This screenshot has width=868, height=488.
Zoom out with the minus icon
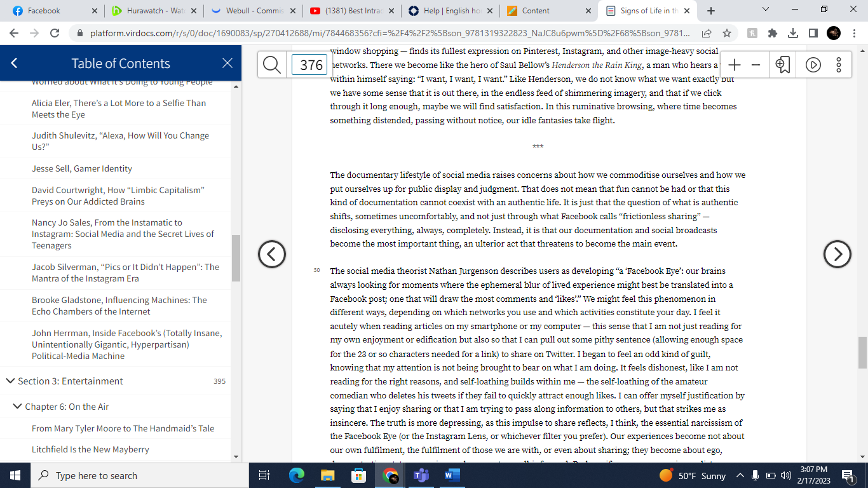[x=756, y=65]
